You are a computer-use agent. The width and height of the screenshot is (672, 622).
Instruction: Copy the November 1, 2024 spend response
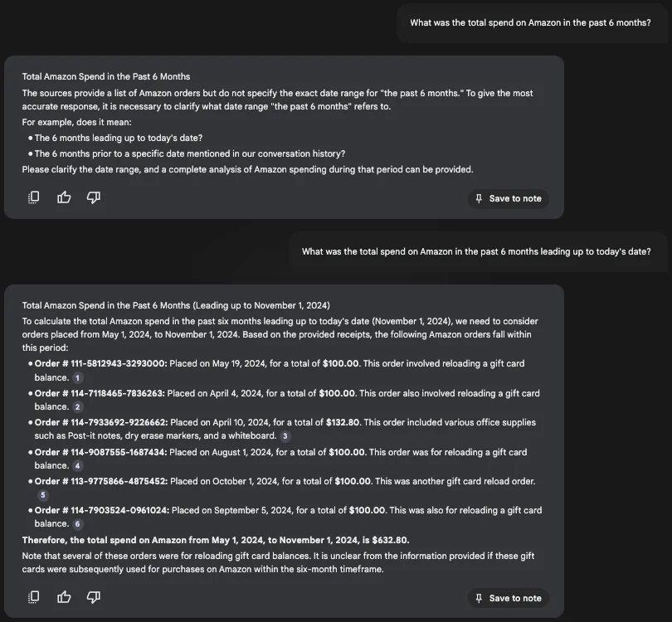tap(34, 597)
